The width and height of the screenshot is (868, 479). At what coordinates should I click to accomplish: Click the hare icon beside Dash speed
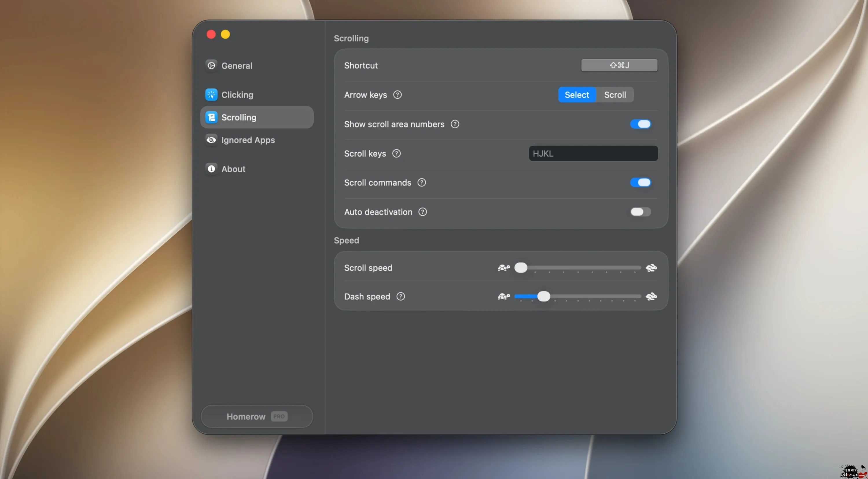point(651,296)
